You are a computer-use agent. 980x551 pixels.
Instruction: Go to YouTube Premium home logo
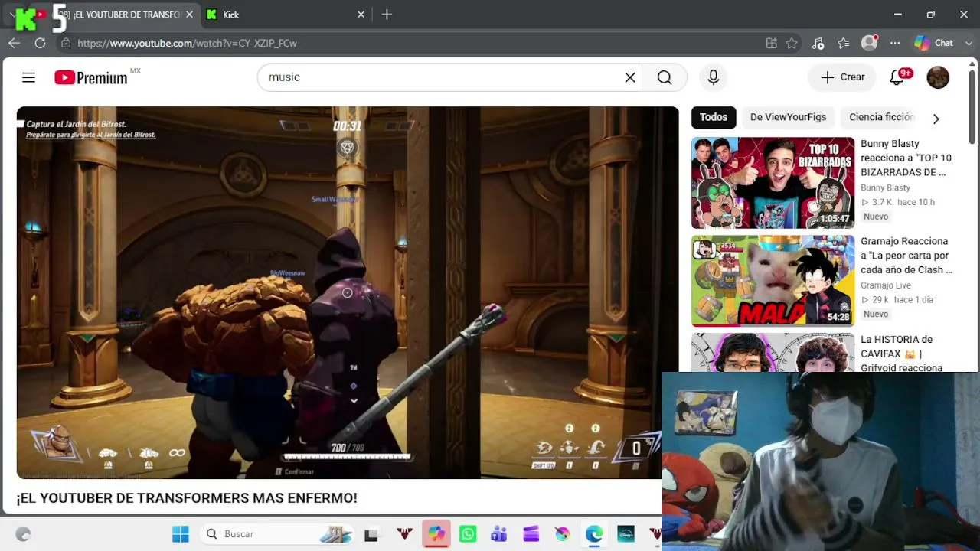coord(91,77)
